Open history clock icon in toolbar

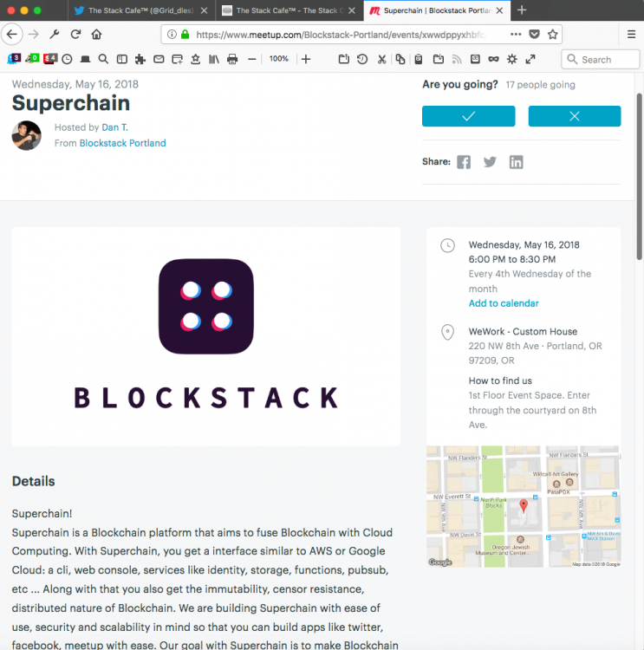(x=68, y=59)
